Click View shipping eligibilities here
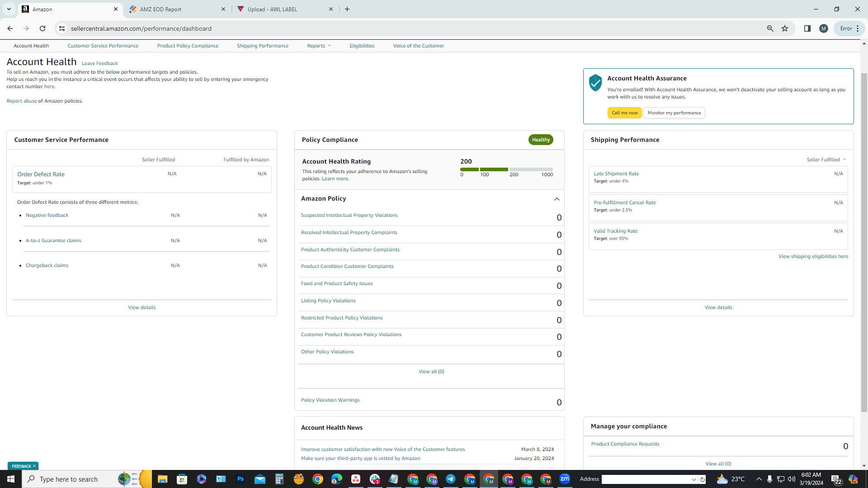Viewport: 868px width, 488px height. (813, 256)
